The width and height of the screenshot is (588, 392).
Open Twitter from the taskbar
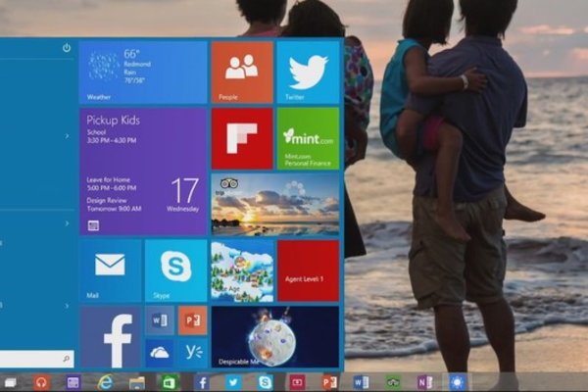click(x=233, y=382)
